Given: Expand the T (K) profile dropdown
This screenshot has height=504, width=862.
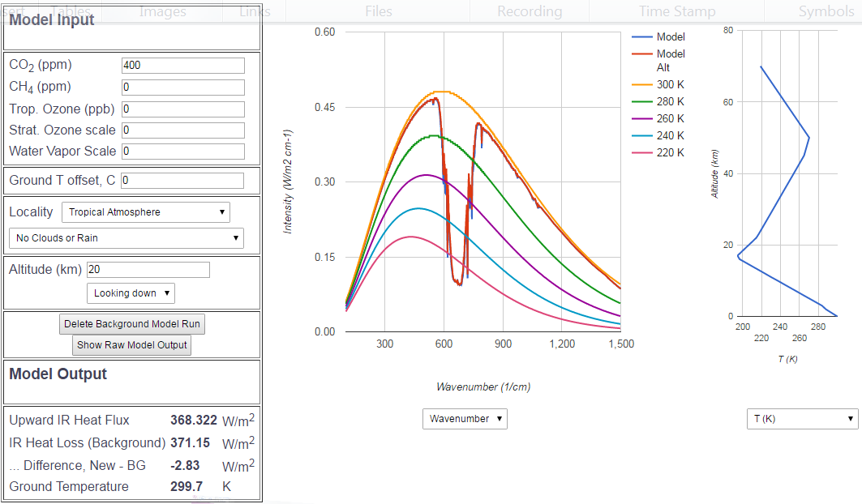Looking at the screenshot, I should pos(802,419).
